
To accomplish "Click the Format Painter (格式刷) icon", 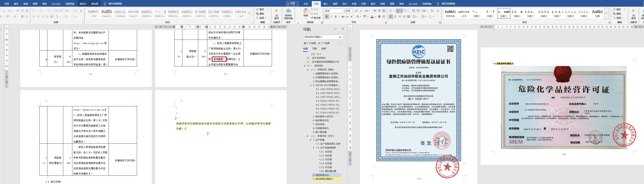I will [315, 18].
